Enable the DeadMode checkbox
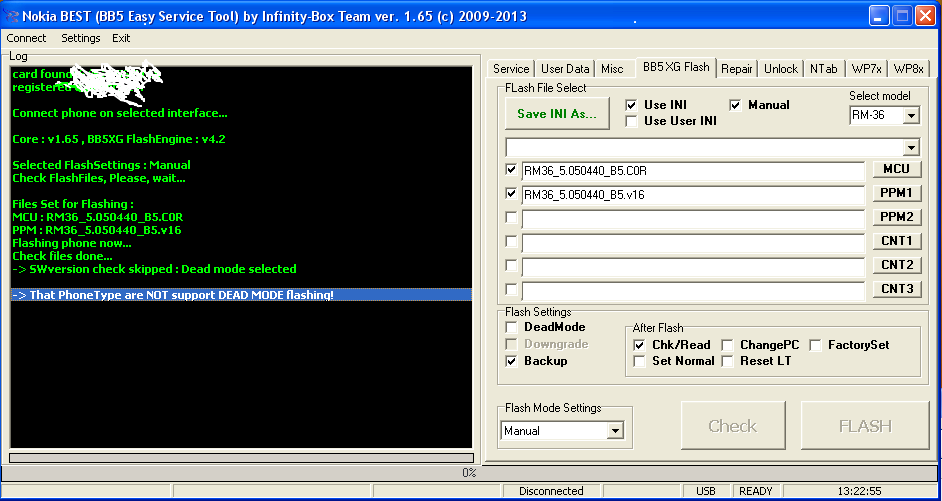The image size is (942, 501). click(513, 327)
